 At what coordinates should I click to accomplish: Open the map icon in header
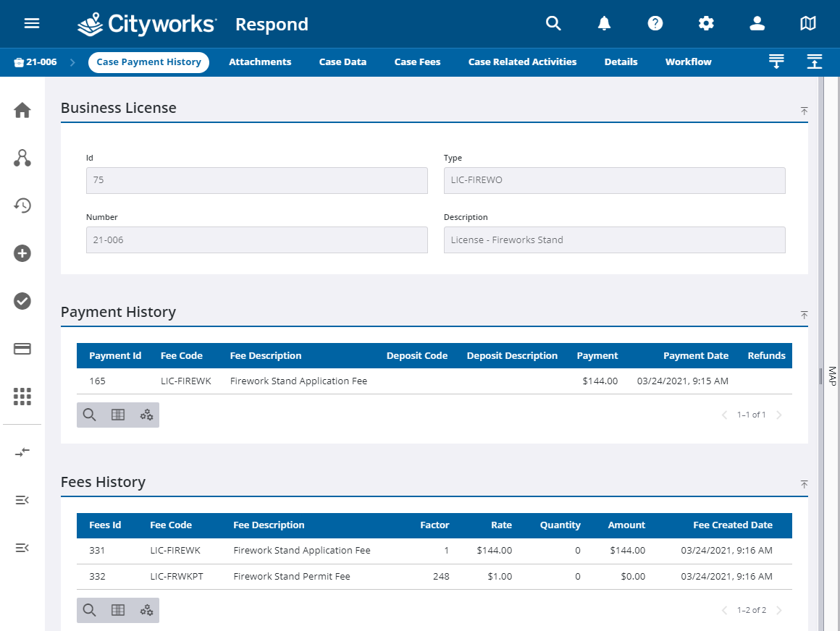coord(808,23)
